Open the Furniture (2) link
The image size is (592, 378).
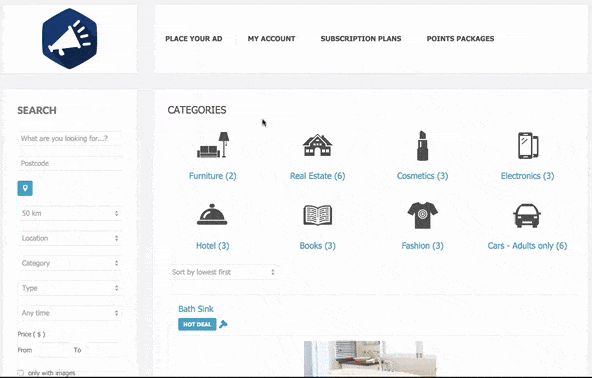click(213, 176)
